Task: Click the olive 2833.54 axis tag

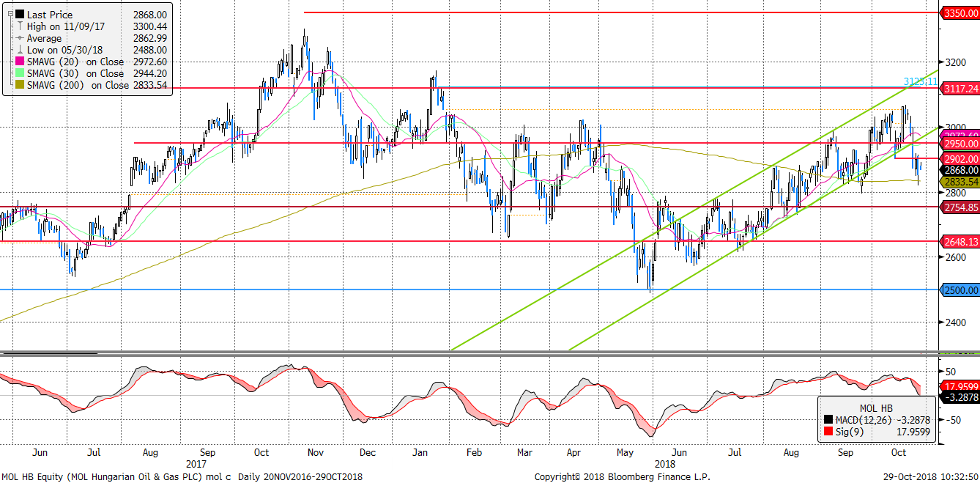Action: pos(960,181)
